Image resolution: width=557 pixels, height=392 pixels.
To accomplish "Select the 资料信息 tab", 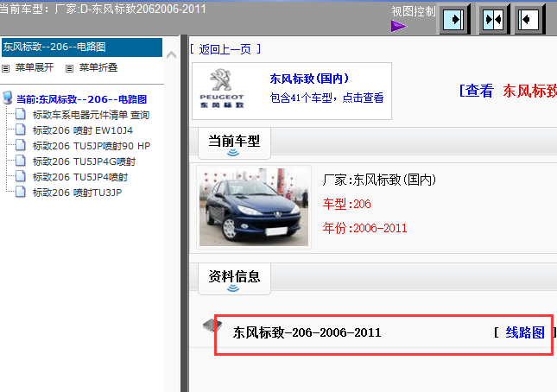I will (234, 279).
